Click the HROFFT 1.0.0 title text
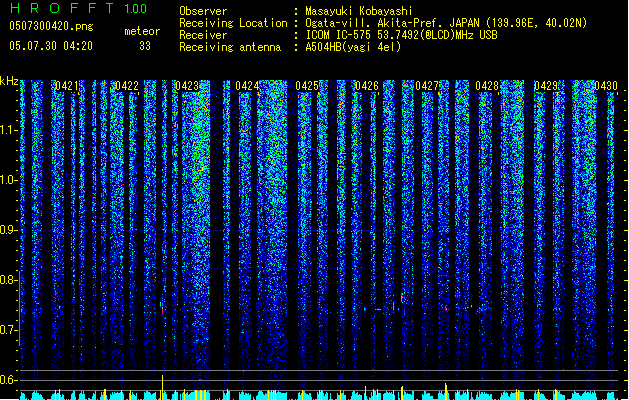 tap(79, 8)
